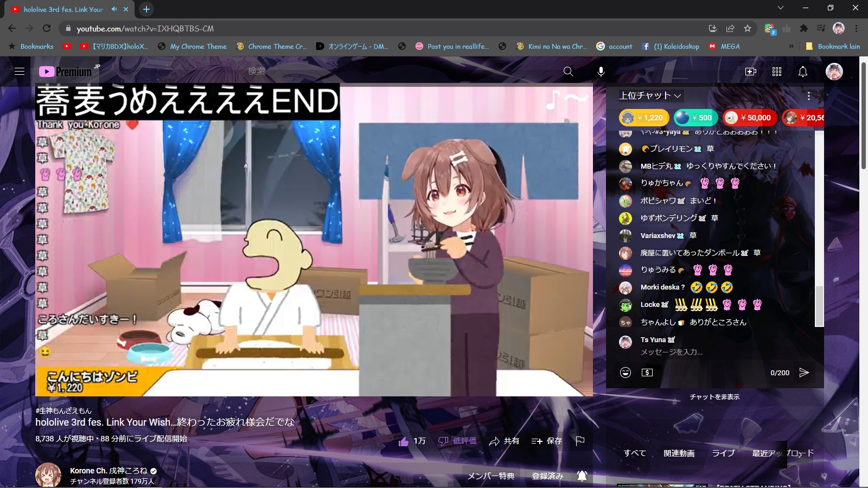Click the ¥500 Super Chat chip

point(696,118)
